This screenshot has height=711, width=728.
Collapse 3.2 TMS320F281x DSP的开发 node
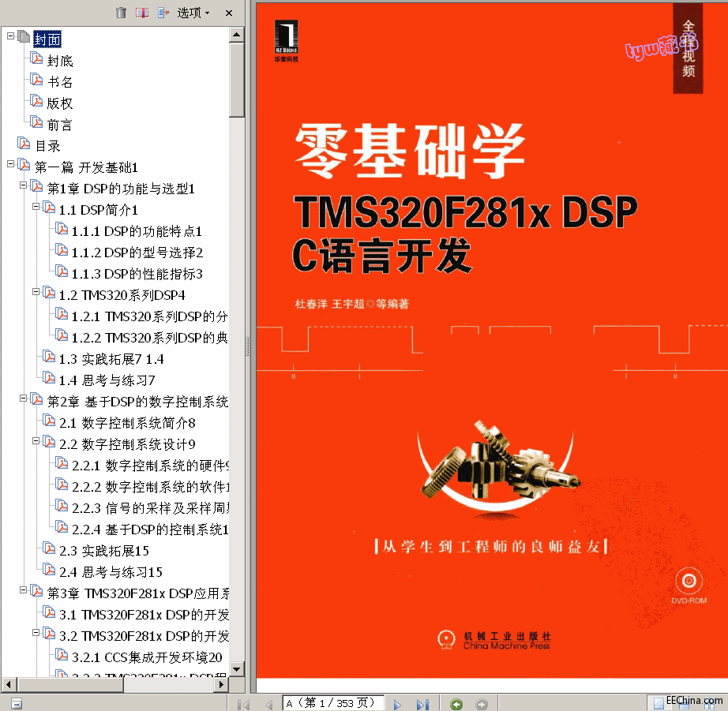click(36, 633)
